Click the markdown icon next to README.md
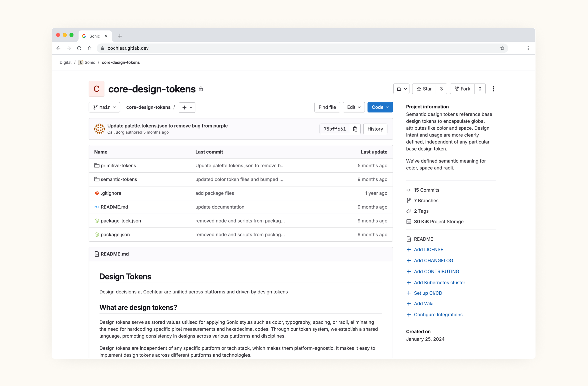Screen dimensions: 588x386 (x=97, y=207)
